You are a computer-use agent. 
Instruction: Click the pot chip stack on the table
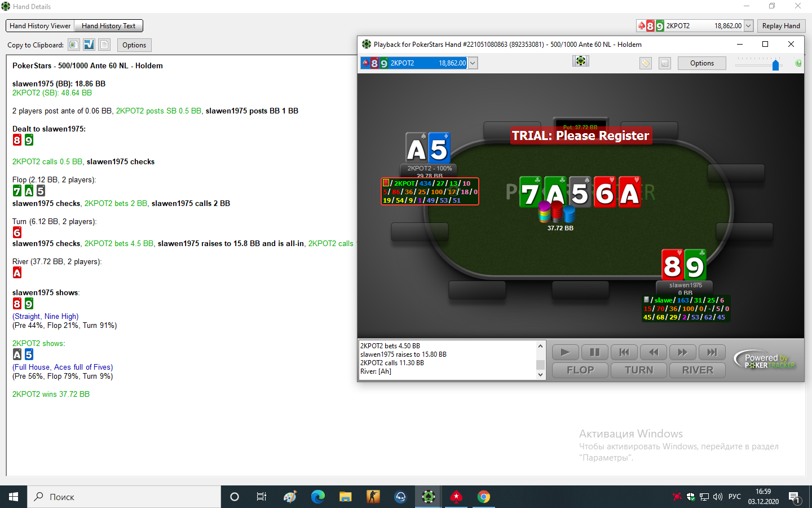click(x=556, y=212)
